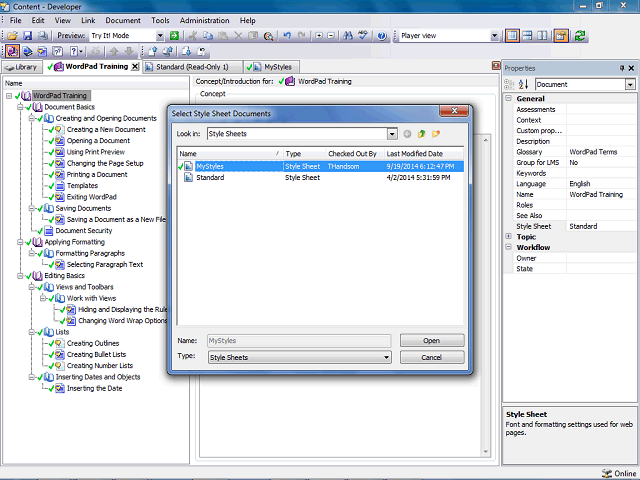Close the Select Style Sheet Documents dialog
The width and height of the screenshot is (640, 480).
point(454,111)
